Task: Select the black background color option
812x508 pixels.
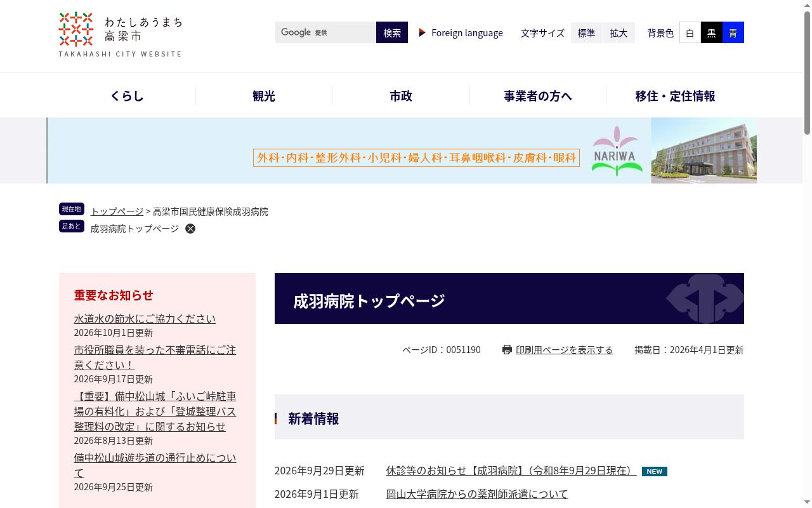Action: click(712, 32)
